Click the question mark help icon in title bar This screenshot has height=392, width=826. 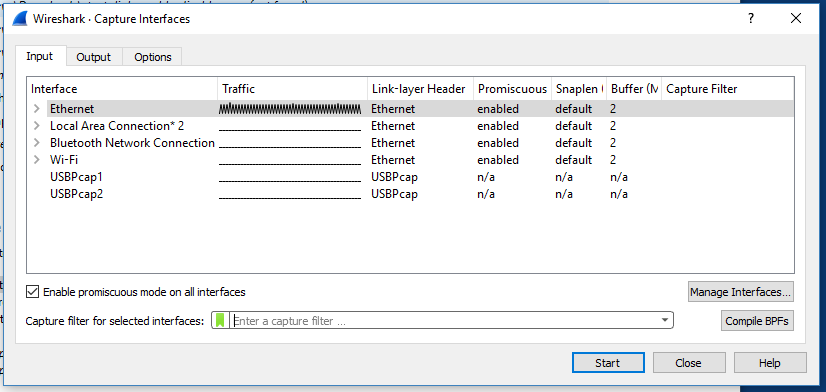point(751,18)
